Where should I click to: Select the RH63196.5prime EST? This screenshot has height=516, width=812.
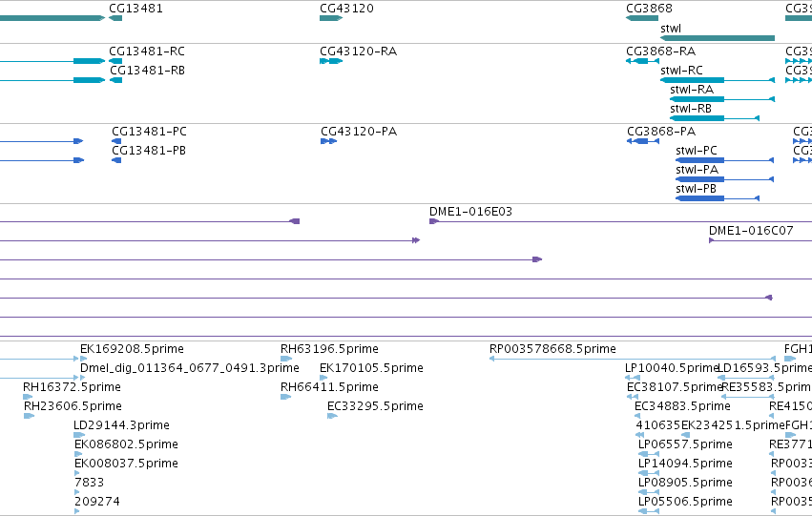pos(286,359)
